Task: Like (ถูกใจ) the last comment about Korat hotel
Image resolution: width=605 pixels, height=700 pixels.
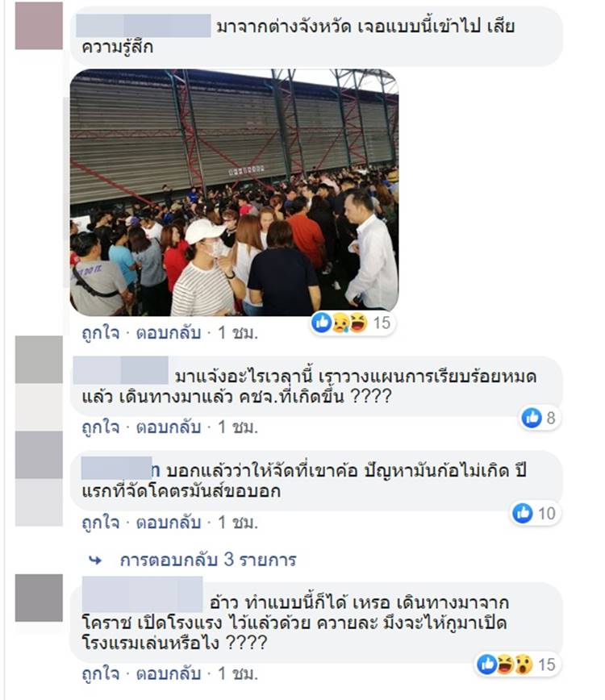Action: pos(101,673)
